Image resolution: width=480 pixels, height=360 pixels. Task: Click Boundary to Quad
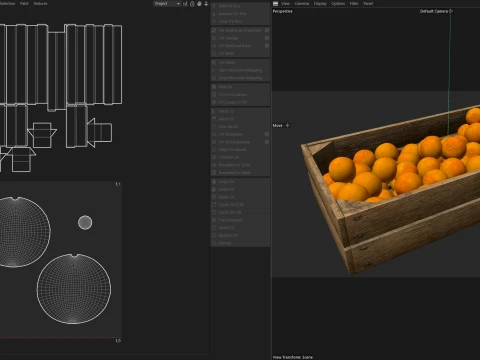pyautogui.click(x=240, y=172)
